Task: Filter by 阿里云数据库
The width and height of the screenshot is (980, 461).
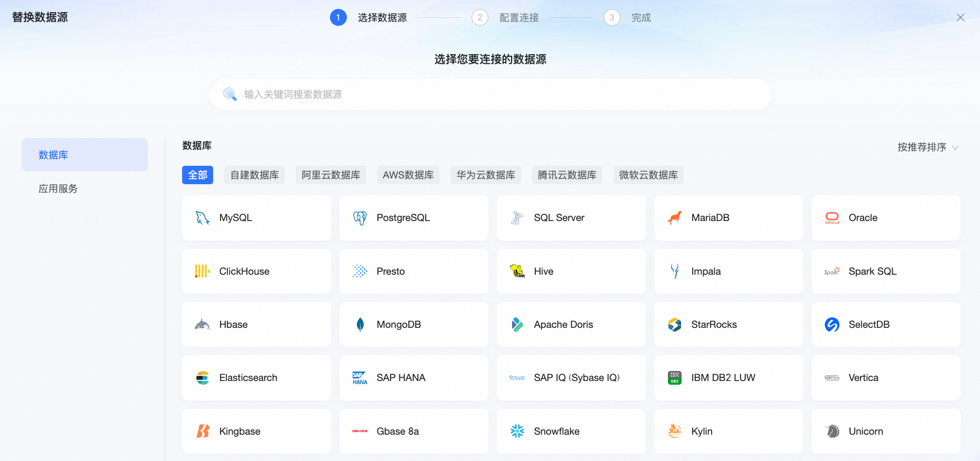Action: pos(331,175)
